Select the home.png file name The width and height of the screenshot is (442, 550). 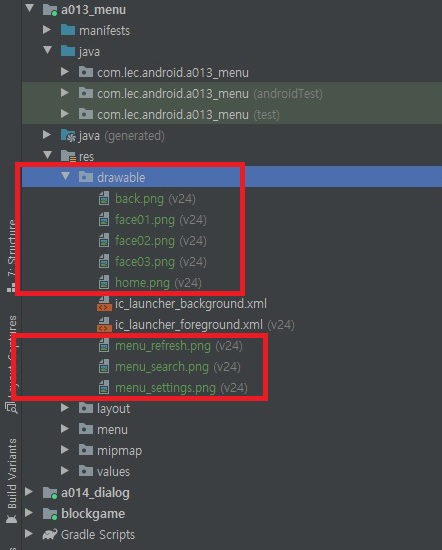point(142,283)
